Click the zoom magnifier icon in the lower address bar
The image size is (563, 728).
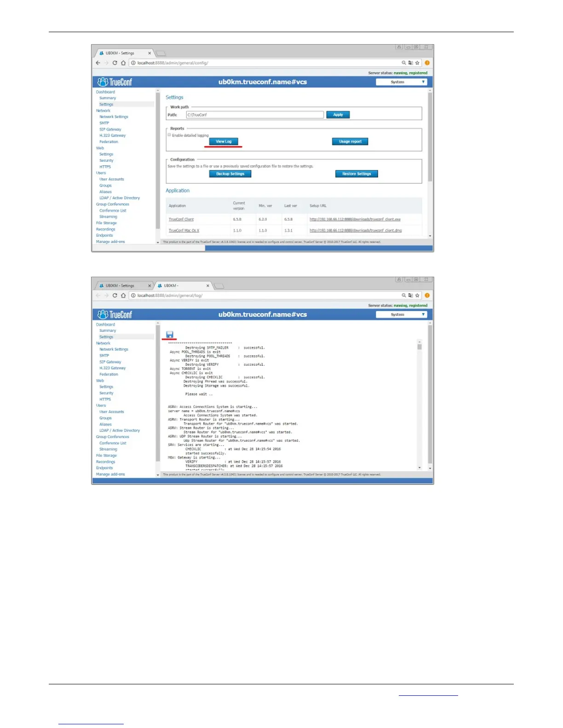(x=404, y=296)
